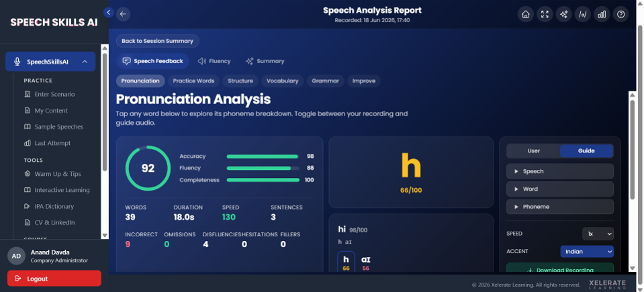Play the Speech audio

coord(560,171)
